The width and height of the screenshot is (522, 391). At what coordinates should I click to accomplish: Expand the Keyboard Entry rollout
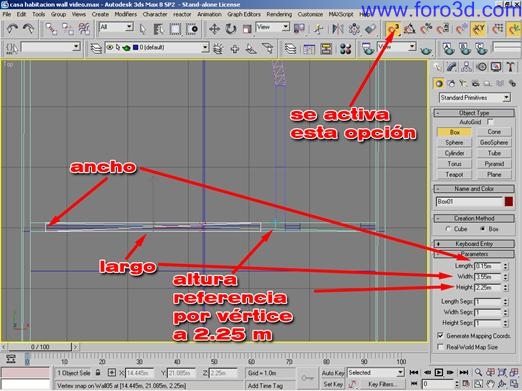tap(474, 244)
